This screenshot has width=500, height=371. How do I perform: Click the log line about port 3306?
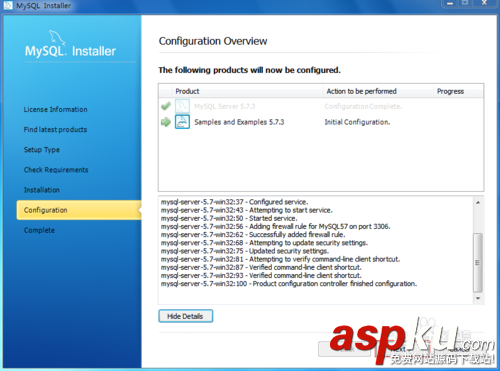click(x=276, y=226)
